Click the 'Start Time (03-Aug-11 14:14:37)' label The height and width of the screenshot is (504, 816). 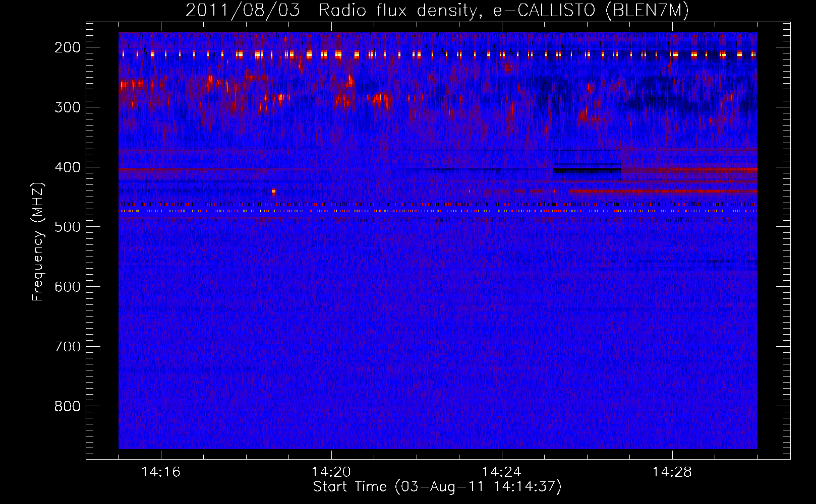[437, 487]
